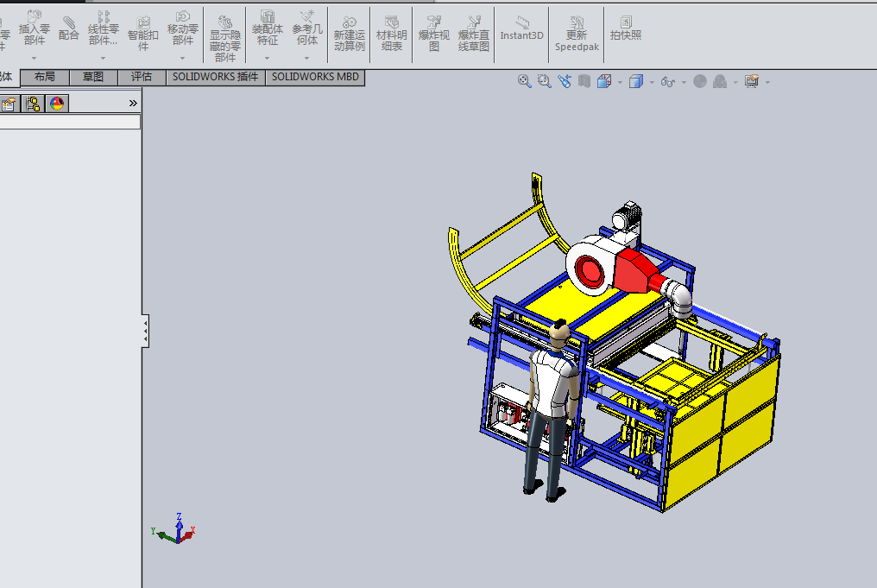Click Hide/Show Items glasses icon
The image size is (877, 588).
coord(668,82)
